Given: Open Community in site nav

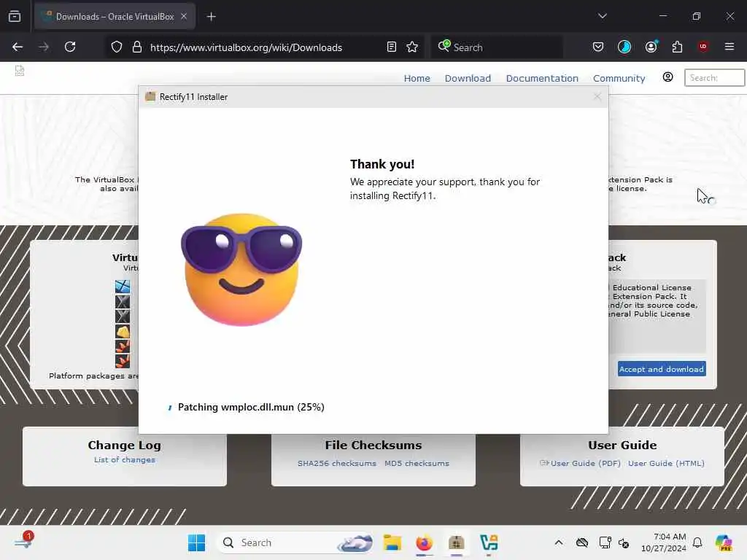Looking at the screenshot, I should [619, 78].
